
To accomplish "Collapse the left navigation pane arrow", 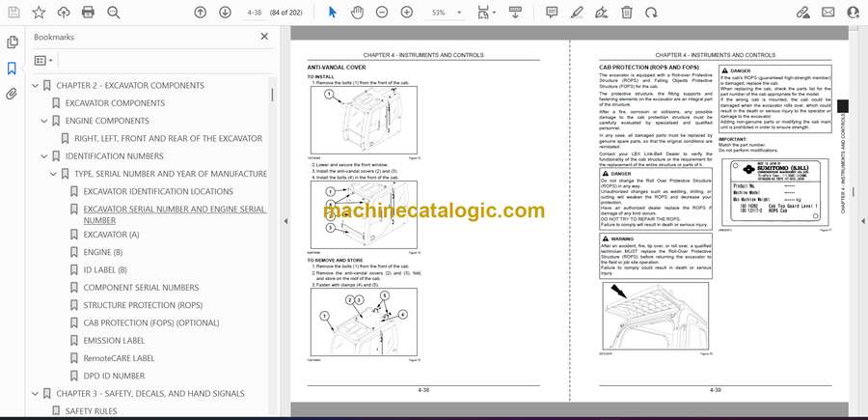I will click(285, 220).
